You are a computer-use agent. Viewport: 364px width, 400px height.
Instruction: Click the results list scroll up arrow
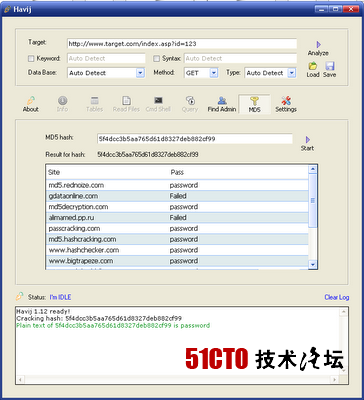pos(313,169)
